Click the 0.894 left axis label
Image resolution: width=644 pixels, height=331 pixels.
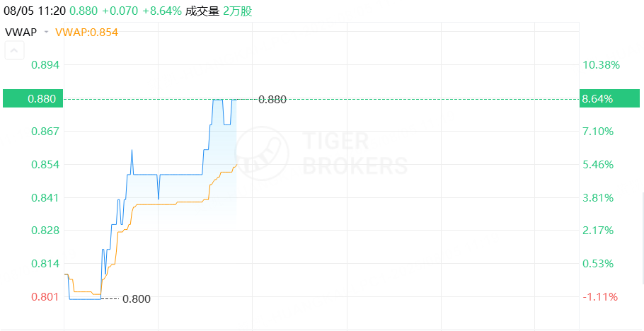45,64
